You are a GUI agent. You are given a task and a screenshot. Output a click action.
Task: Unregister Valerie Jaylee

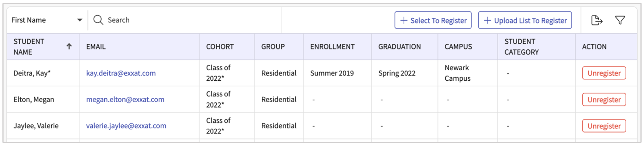[604, 126]
